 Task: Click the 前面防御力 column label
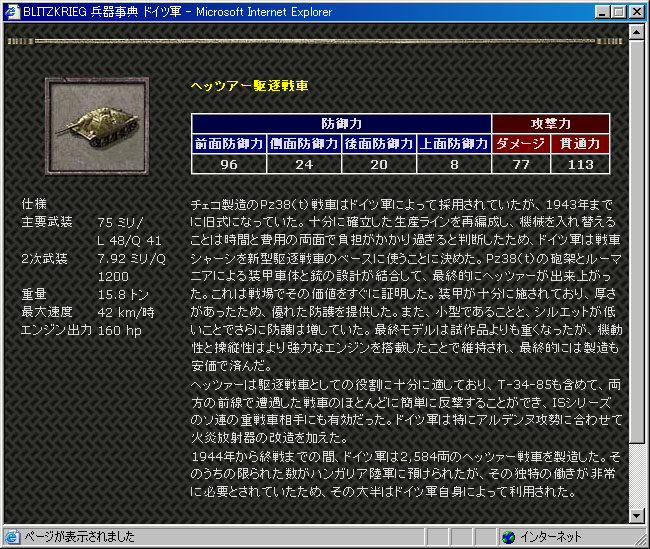[229, 143]
